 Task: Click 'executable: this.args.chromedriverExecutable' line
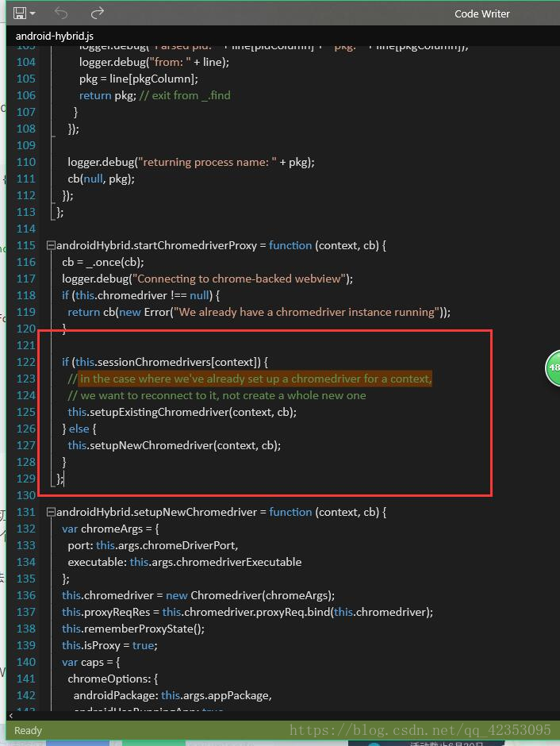click(x=185, y=562)
